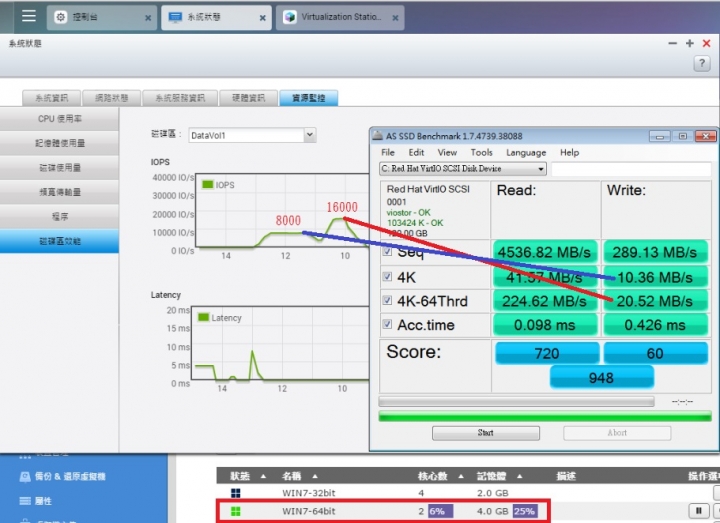This screenshot has width=720, height=523.
Task: Click the Abort button
Action: [x=617, y=433]
